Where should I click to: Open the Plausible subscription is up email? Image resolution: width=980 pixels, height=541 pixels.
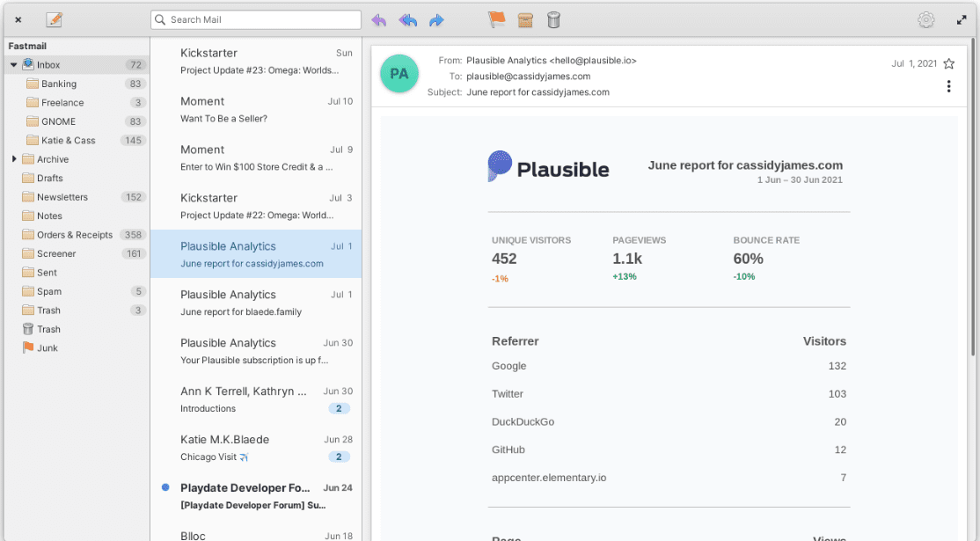point(256,351)
